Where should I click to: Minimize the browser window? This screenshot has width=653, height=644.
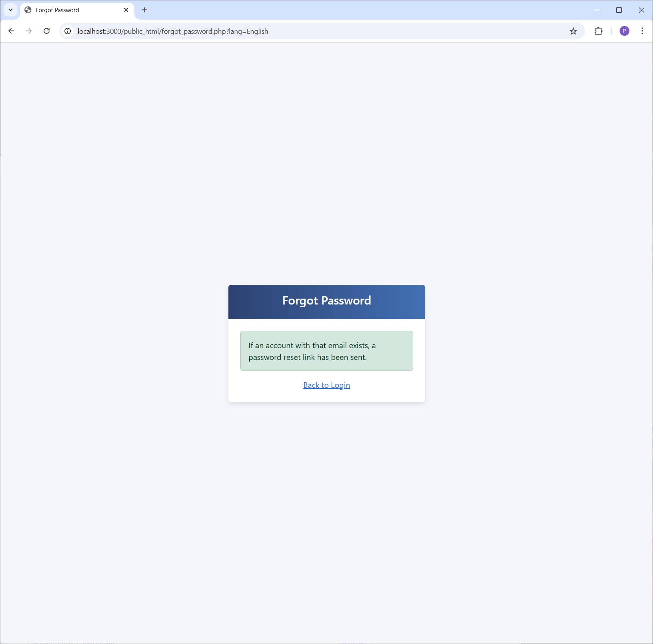tap(597, 10)
